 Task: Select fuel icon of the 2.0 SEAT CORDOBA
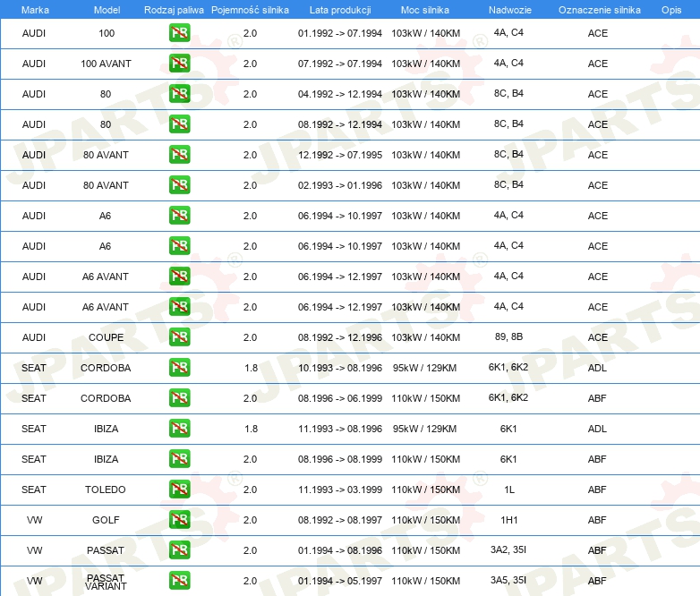[x=179, y=397]
